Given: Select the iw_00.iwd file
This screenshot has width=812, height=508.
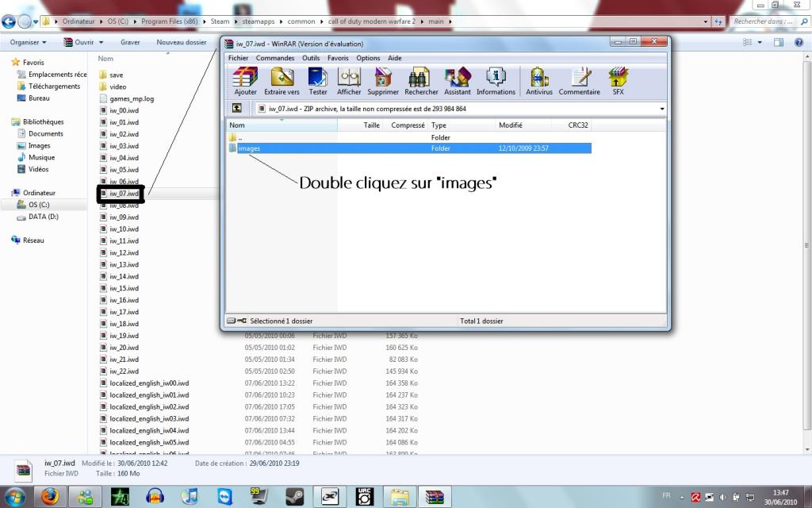Looking at the screenshot, I should coord(124,110).
